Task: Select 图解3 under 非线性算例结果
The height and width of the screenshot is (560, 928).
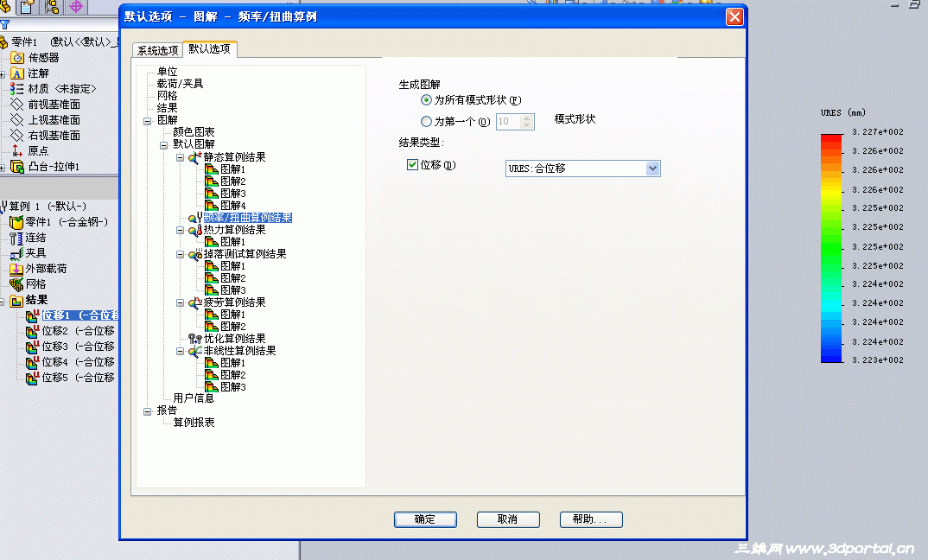Action: pyautogui.click(x=233, y=387)
